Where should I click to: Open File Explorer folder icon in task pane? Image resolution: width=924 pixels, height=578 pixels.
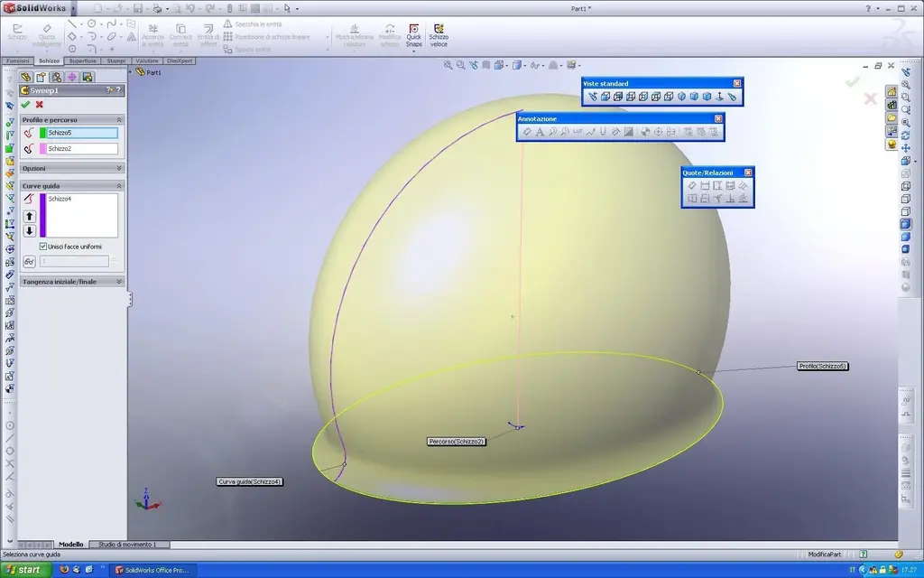(x=892, y=118)
